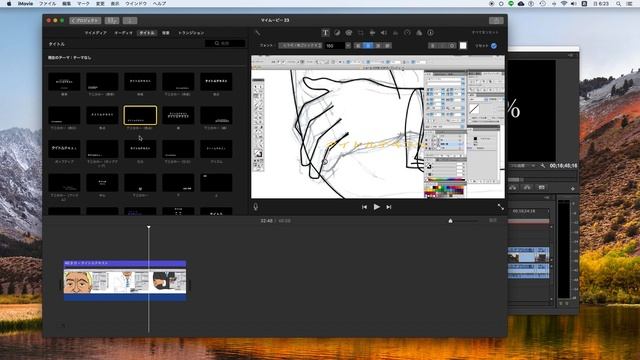Toggle outline style for title text

click(x=452, y=46)
